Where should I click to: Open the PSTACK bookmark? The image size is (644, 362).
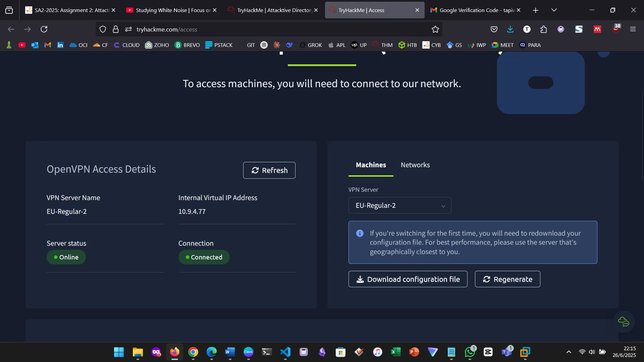click(219, 45)
